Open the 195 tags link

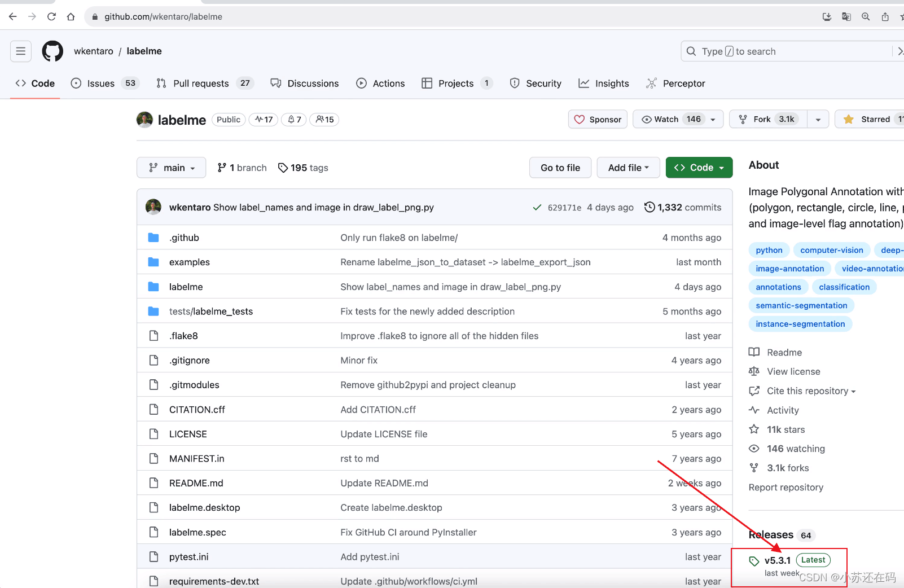303,168
